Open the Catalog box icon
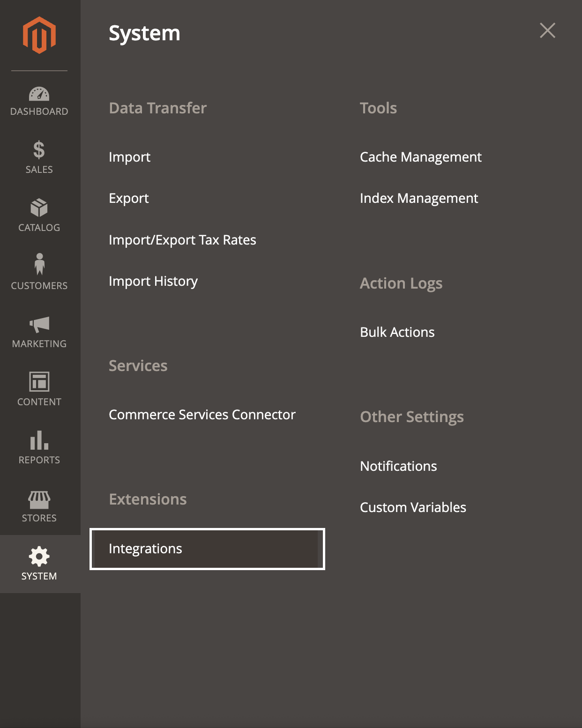 39,208
